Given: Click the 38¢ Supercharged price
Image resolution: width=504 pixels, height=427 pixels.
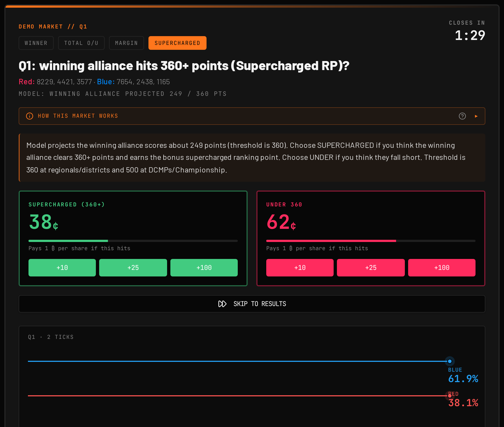Looking at the screenshot, I should pyautogui.click(x=44, y=222).
